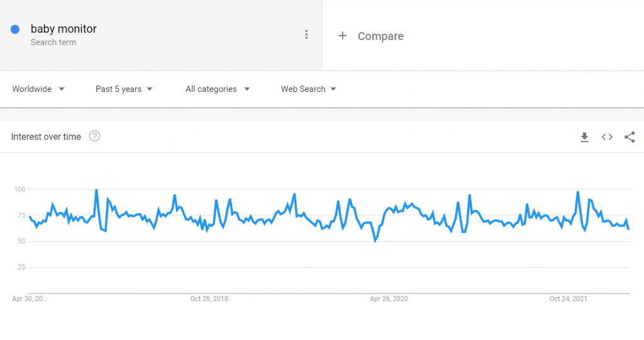
Task: Click the first date label on the axis
Action: 30,298
